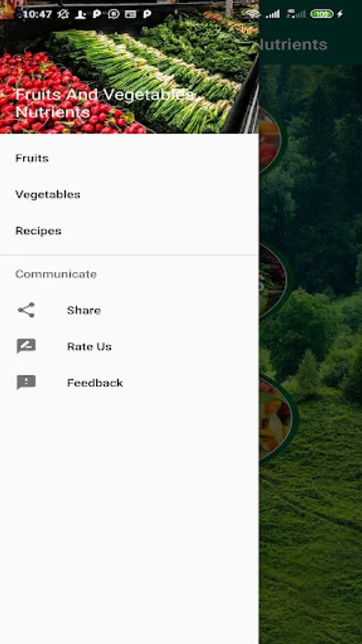Screen dimensions: 362x644
Task: Tap the Share icon
Action: click(x=26, y=310)
